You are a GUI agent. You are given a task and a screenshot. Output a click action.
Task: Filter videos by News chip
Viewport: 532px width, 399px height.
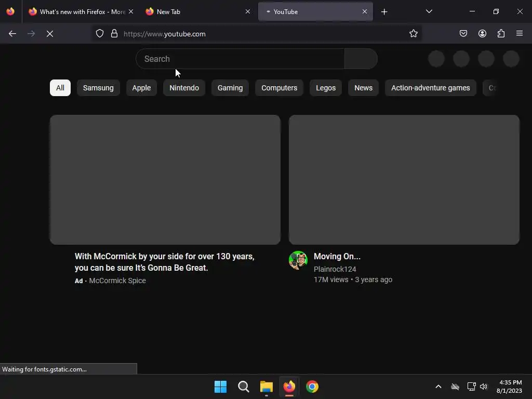[363, 88]
